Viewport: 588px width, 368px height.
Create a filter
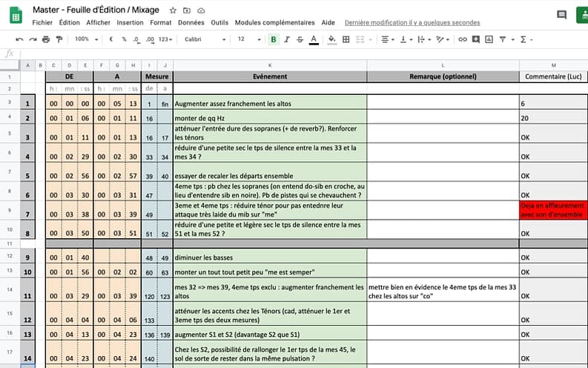(x=503, y=39)
